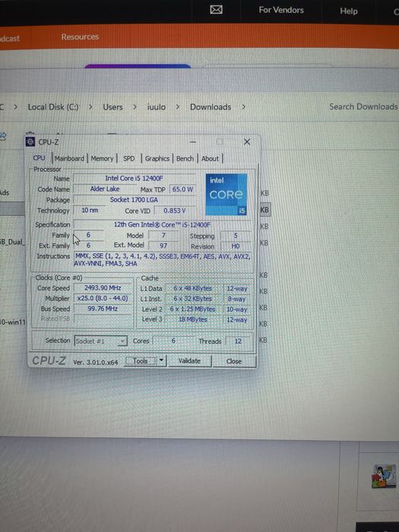Expand the chevron after Users in the path

pyautogui.click(x=135, y=107)
